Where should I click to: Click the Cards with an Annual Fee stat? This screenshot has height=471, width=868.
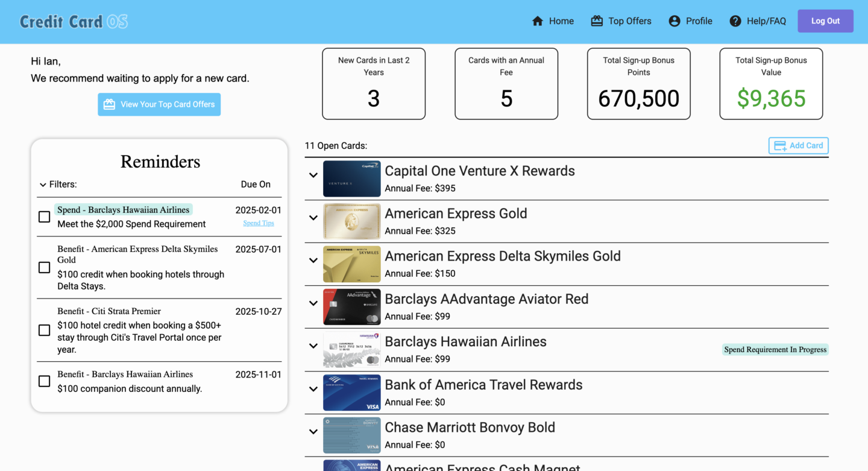(506, 84)
